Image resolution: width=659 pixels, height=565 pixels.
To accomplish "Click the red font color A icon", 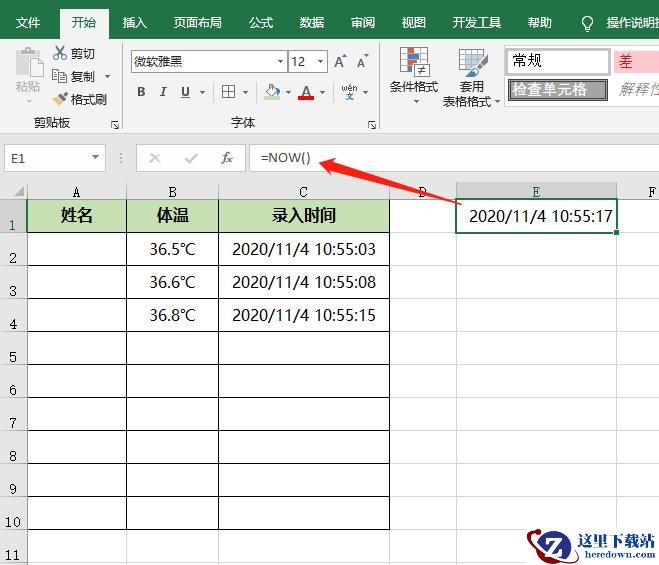I will [x=306, y=92].
